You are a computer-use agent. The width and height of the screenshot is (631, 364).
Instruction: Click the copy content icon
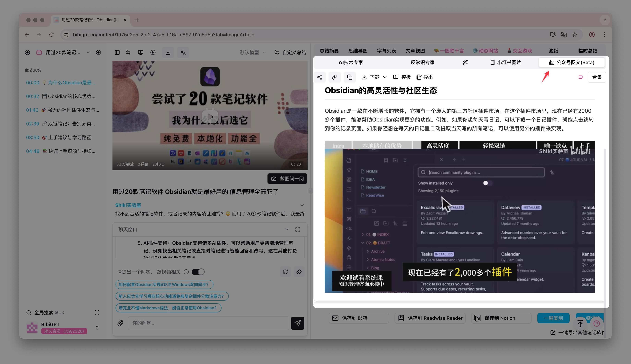[x=350, y=77]
